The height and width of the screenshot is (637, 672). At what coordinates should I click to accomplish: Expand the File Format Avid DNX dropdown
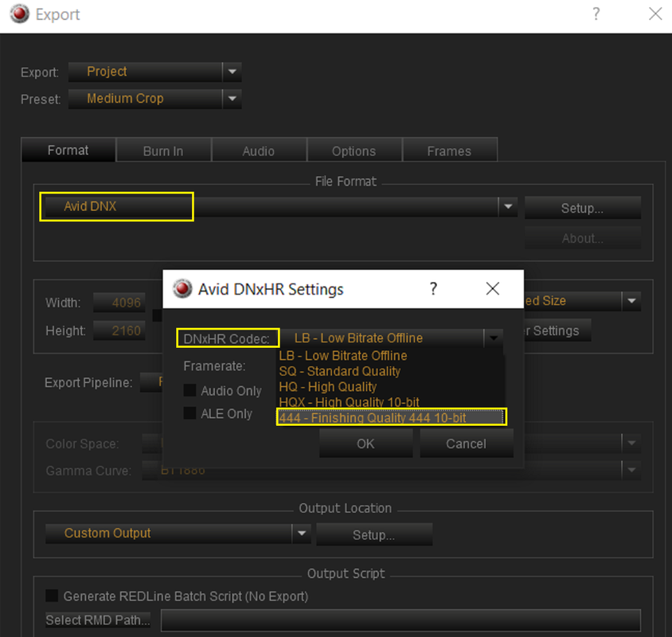tap(508, 206)
